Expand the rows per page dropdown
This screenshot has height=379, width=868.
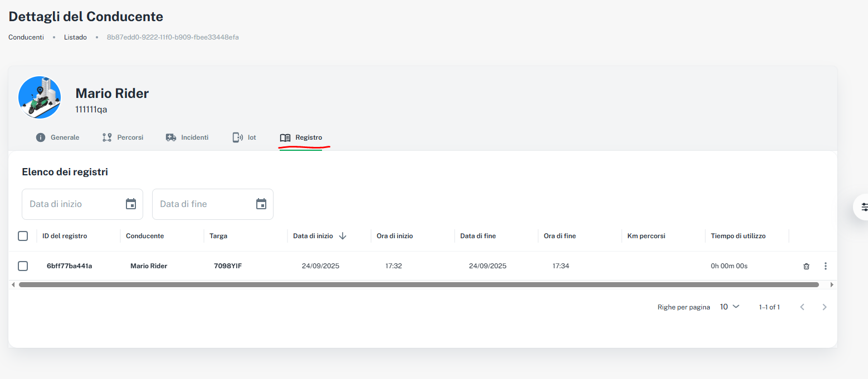(729, 307)
